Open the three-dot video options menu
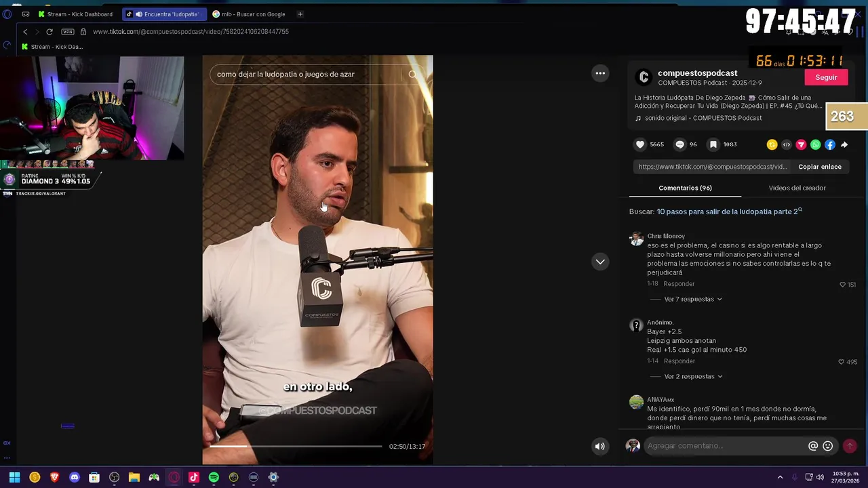868x488 pixels. (x=600, y=73)
